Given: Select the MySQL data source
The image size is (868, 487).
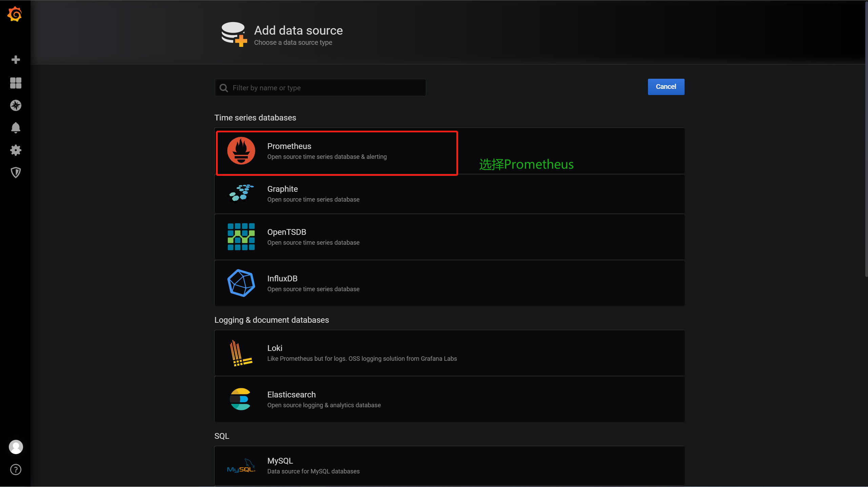Looking at the screenshot, I should click(449, 466).
